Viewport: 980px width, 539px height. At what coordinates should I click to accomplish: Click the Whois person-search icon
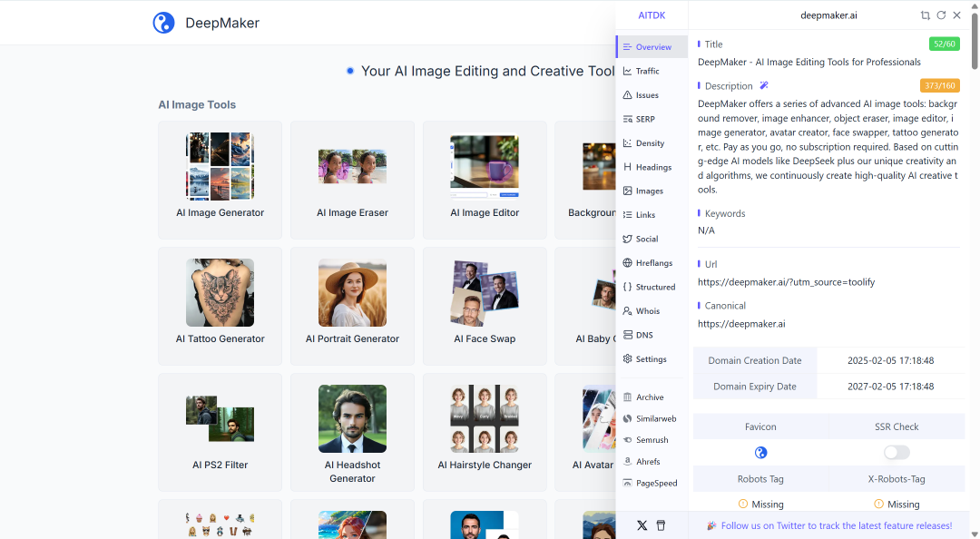click(628, 310)
